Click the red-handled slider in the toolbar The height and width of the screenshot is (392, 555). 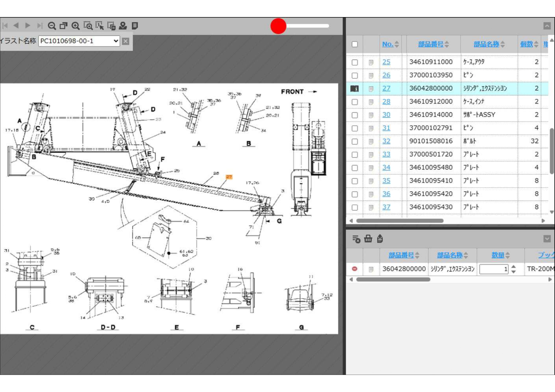[x=278, y=26]
